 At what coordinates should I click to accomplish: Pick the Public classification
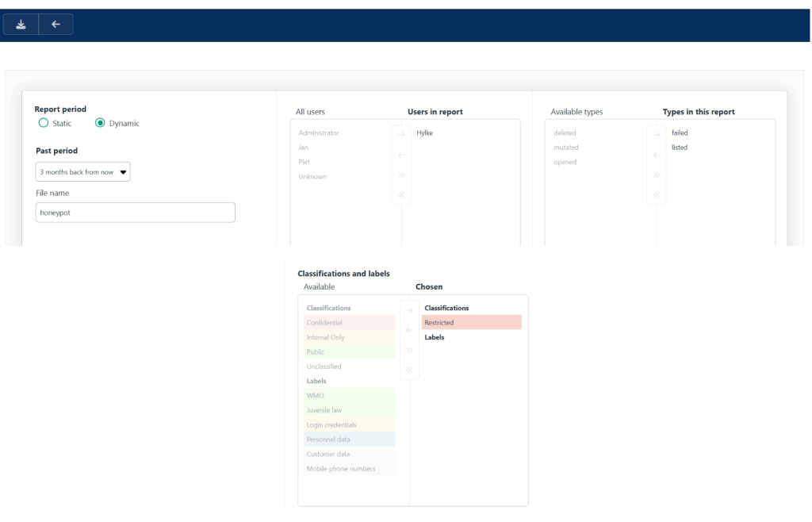coord(350,351)
